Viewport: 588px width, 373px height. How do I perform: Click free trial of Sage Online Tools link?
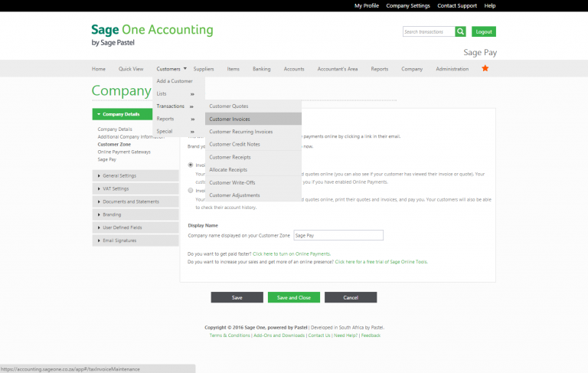[381, 262]
